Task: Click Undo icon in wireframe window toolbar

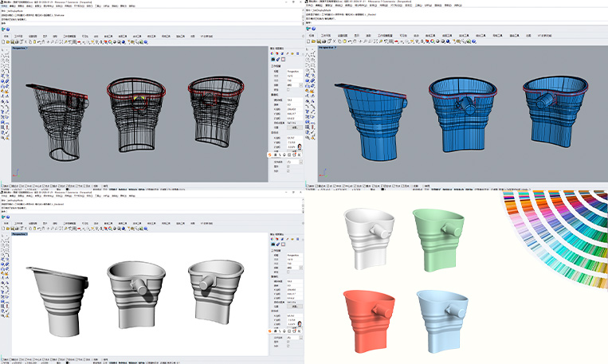Action: click(x=39, y=42)
